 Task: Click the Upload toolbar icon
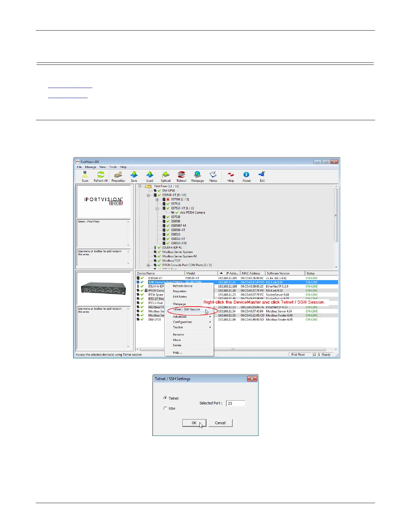click(166, 175)
